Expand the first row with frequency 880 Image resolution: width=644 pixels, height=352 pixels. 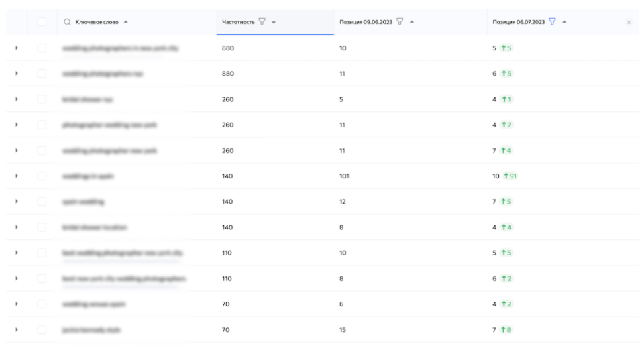(x=17, y=48)
